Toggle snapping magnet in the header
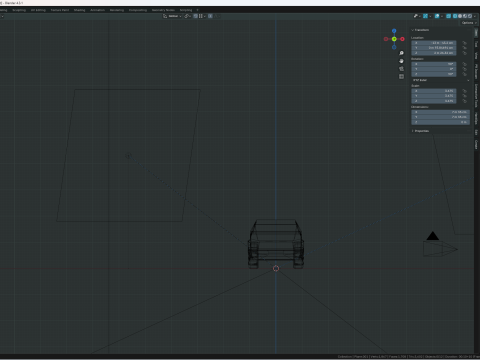This screenshot has height=360, width=480. click(195, 16)
